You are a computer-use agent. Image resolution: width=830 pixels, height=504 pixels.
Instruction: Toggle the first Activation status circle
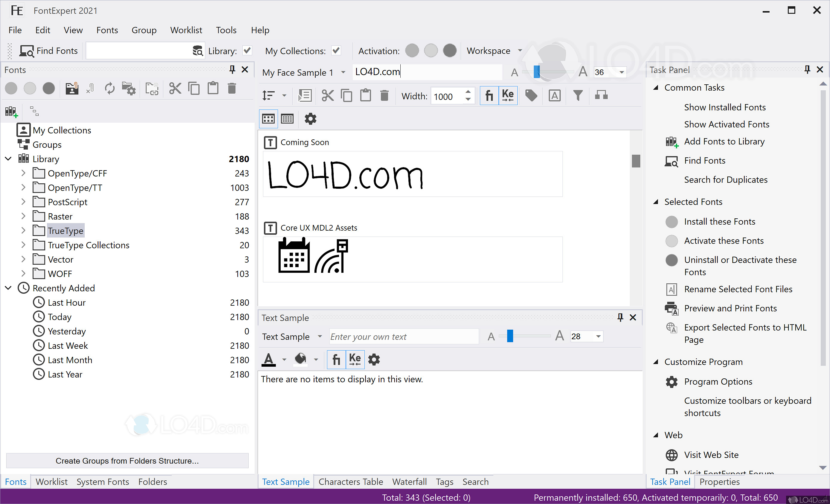[412, 51]
